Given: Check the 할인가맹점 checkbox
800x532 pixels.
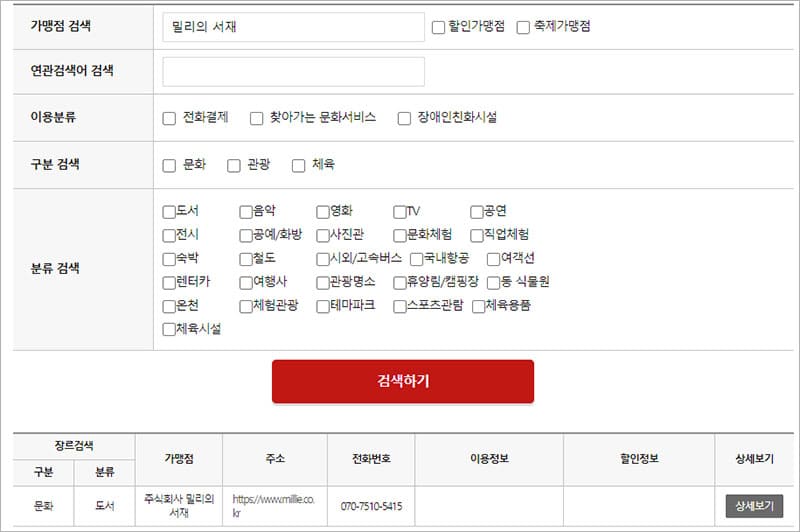Looking at the screenshot, I should click(x=438, y=28).
